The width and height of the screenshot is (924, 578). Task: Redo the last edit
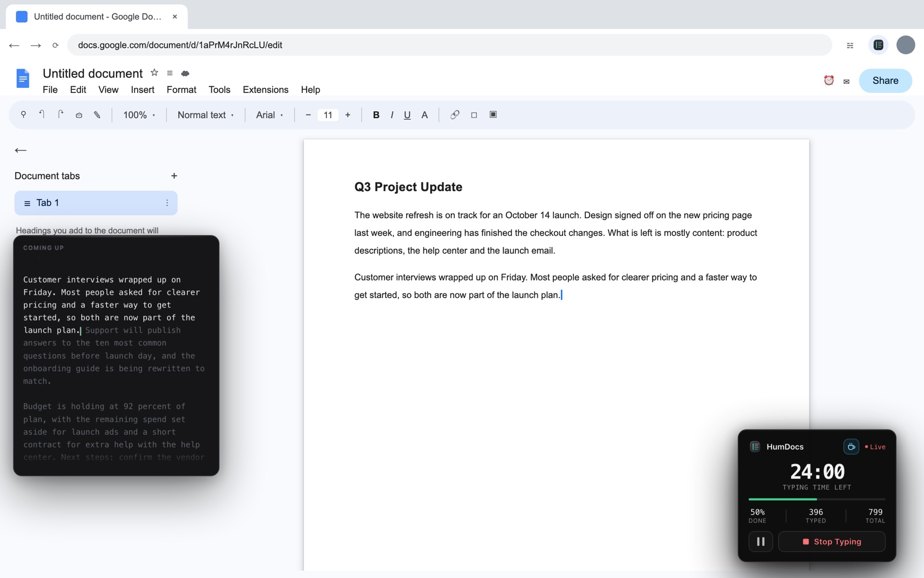(61, 115)
